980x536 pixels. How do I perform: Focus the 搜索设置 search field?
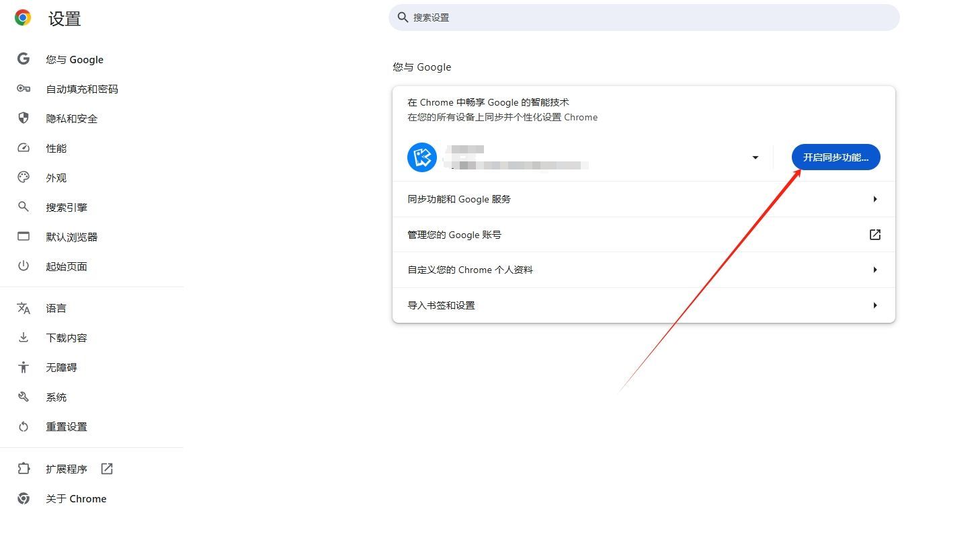click(644, 17)
